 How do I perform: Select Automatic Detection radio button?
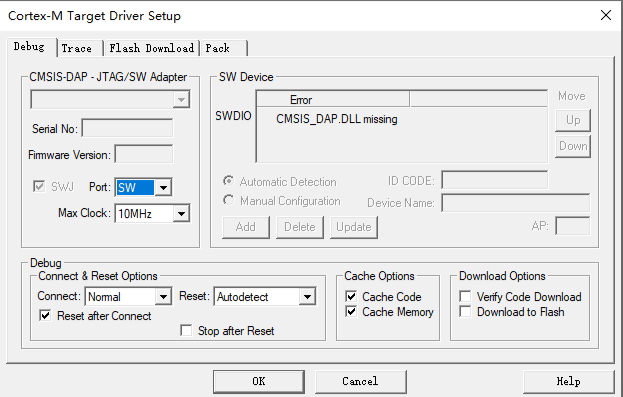tap(228, 181)
